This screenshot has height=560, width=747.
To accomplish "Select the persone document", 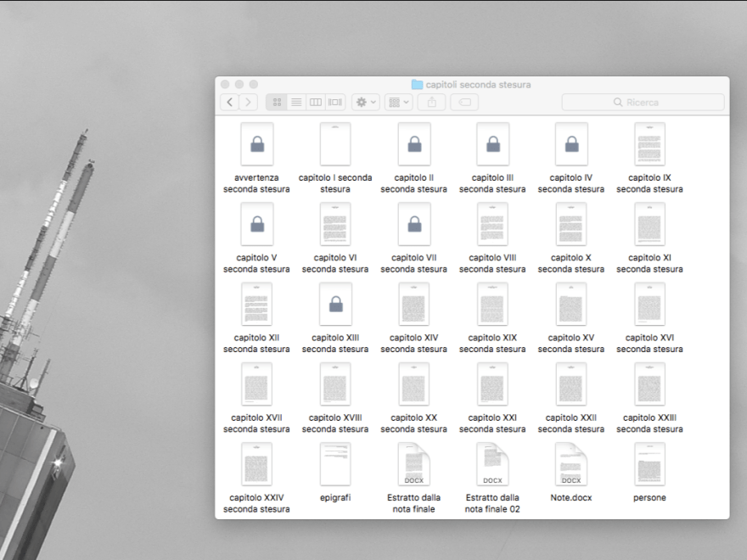I will click(649, 464).
